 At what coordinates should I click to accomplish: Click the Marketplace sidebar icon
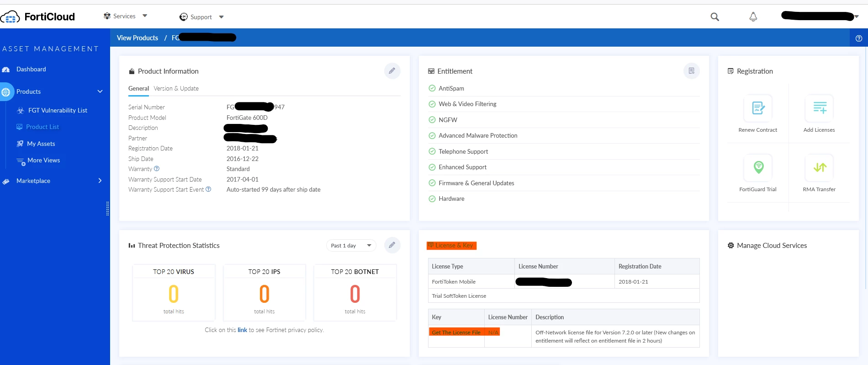click(x=6, y=181)
